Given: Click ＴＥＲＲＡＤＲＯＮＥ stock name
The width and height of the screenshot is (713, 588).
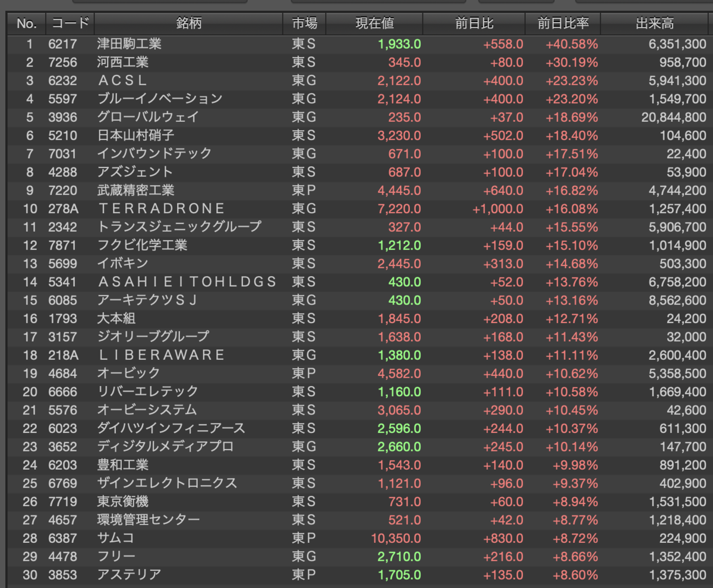Looking at the screenshot, I should coord(162,208).
